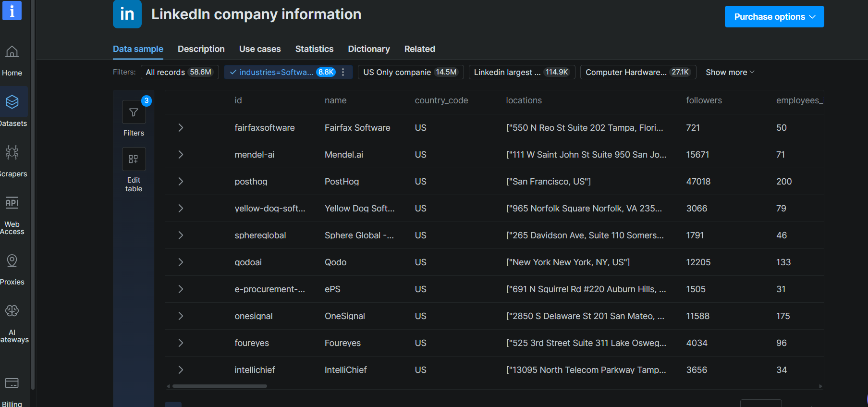
Task: Click the Foureyes name cell
Action: pyautogui.click(x=342, y=343)
